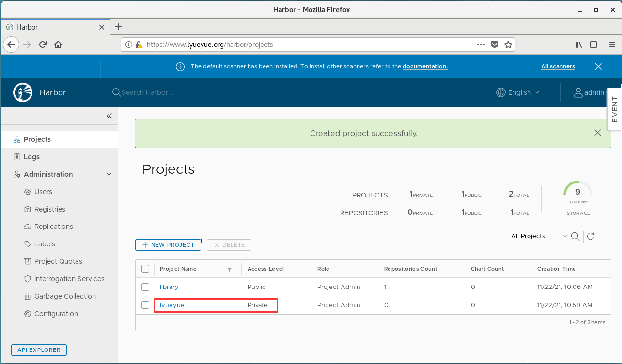Click the Role column header
This screenshot has width=622, height=364.
(323, 269)
